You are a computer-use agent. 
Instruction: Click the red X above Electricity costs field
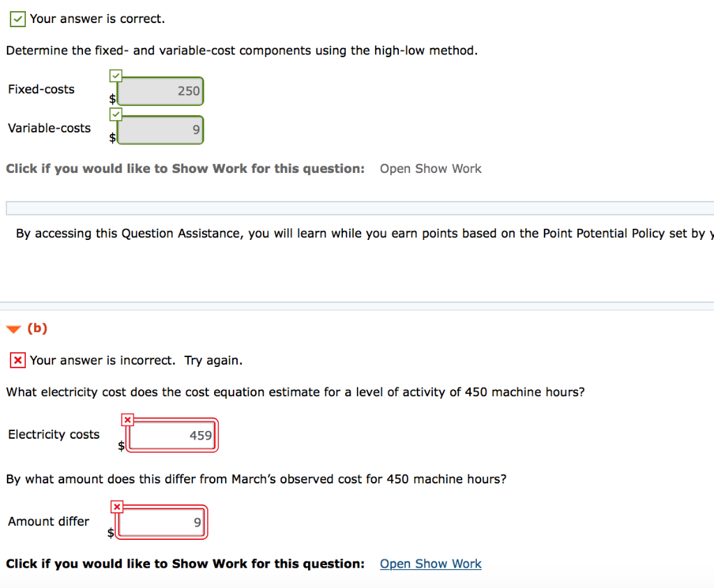[128, 419]
